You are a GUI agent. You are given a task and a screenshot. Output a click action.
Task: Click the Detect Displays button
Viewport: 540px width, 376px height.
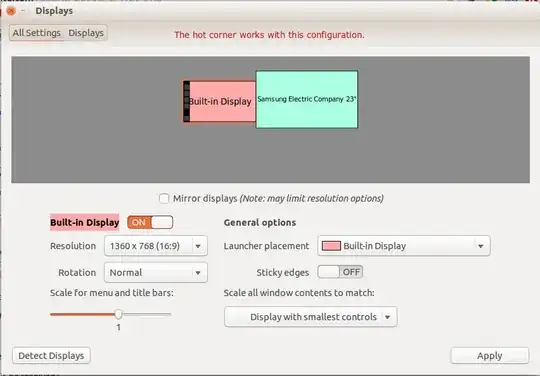click(51, 355)
